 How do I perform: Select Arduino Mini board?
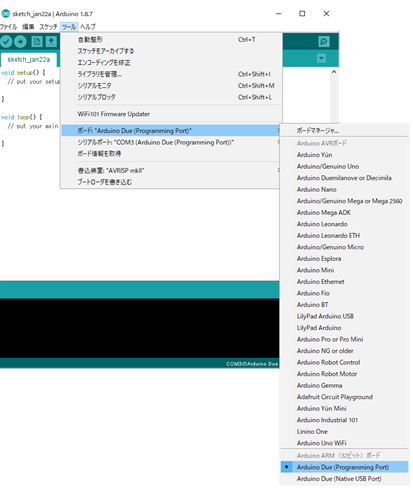coord(344,270)
